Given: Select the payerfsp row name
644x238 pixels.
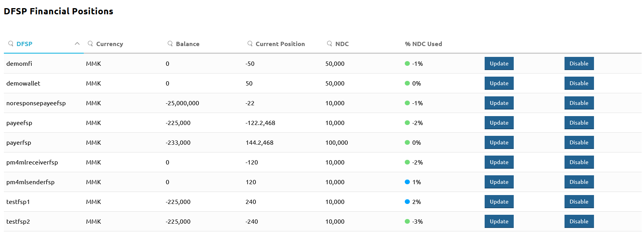Looking at the screenshot, I should pyautogui.click(x=19, y=143).
